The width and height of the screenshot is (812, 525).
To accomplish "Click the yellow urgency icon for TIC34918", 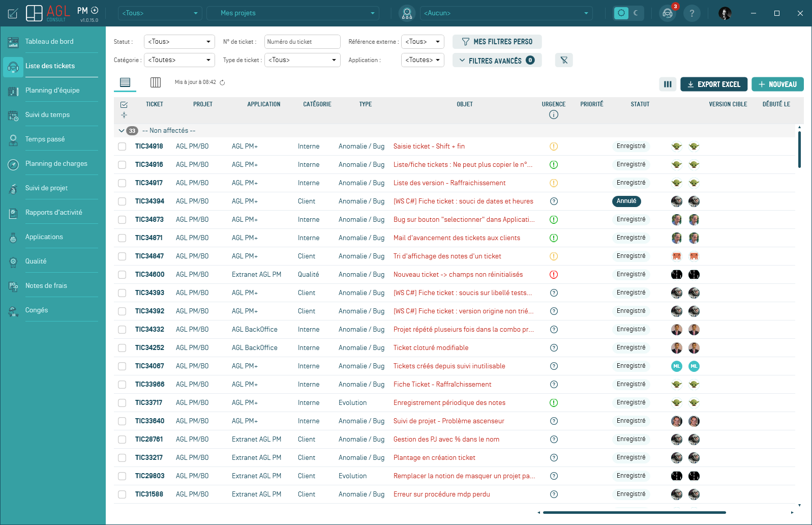I will point(554,147).
